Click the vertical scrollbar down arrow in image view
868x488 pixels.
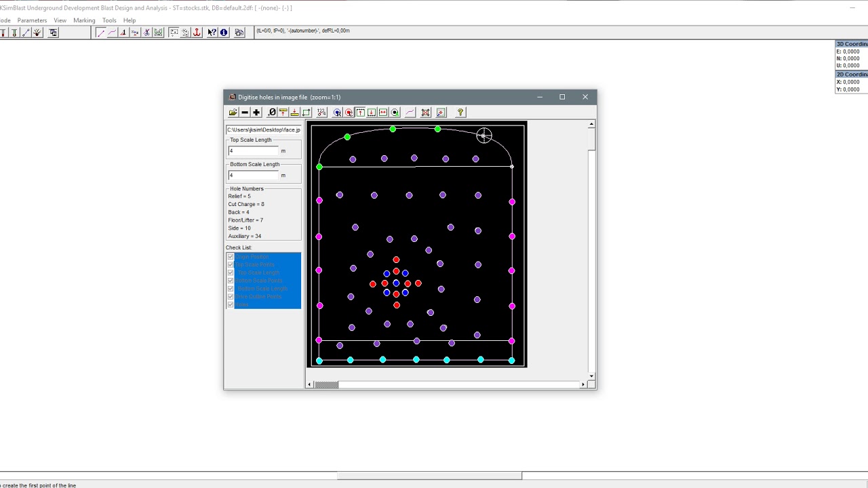592,376
